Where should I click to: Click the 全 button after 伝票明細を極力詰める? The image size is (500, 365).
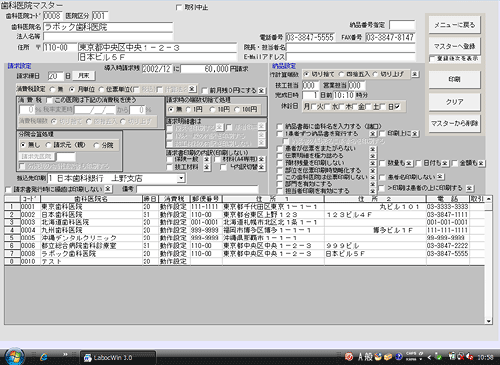click(373, 156)
